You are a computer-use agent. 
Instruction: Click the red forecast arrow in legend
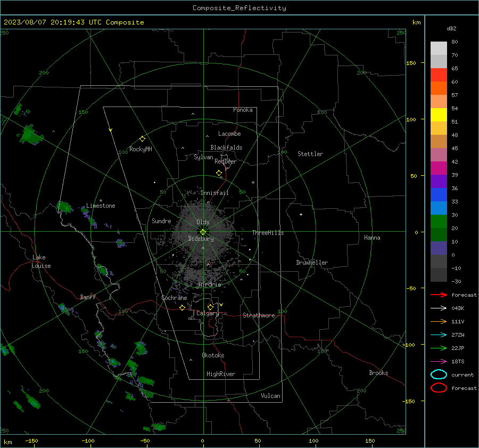click(x=439, y=295)
